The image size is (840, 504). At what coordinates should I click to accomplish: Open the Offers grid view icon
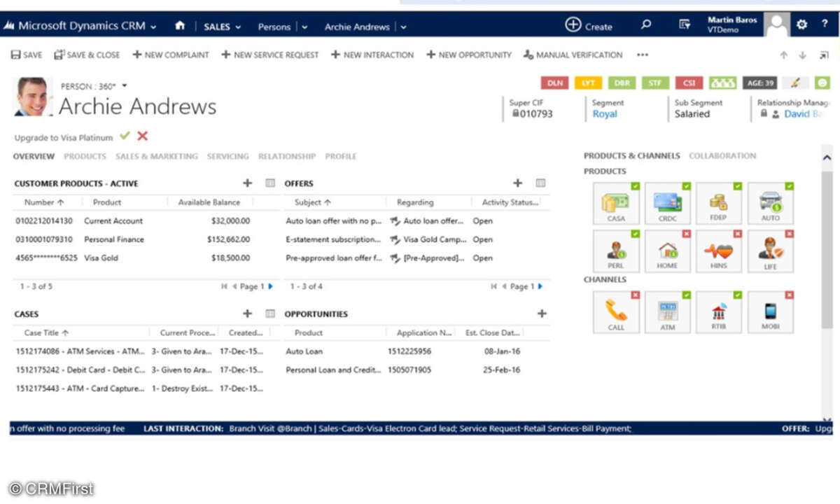(540, 183)
